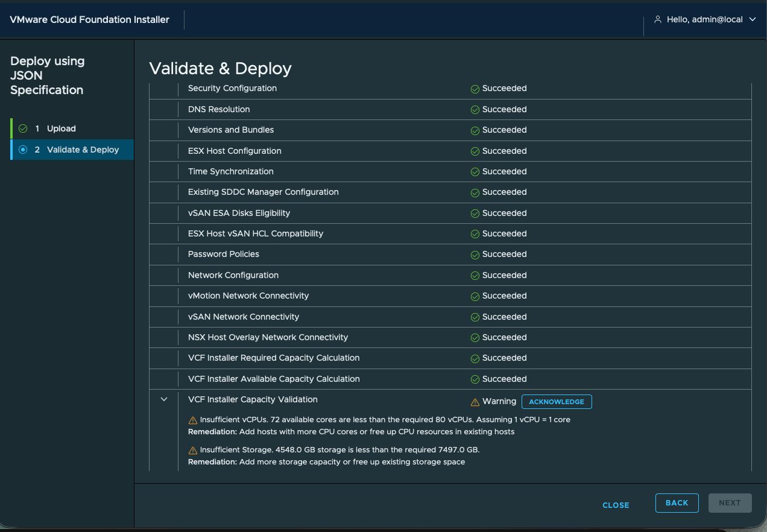Click success checkmark for DNS Resolution

[x=475, y=110]
